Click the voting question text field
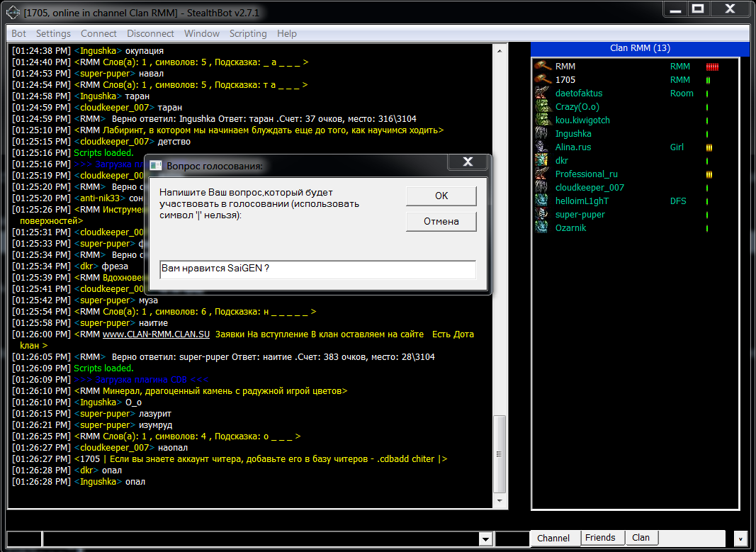This screenshot has width=756, height=552. pyautogui.click(x=317, y=269)
